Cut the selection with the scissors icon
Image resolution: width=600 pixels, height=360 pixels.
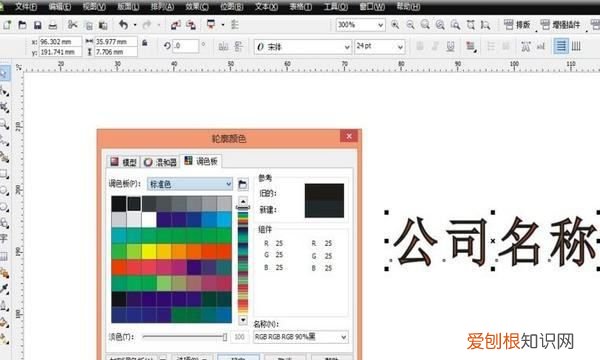[x=72, y=25]
